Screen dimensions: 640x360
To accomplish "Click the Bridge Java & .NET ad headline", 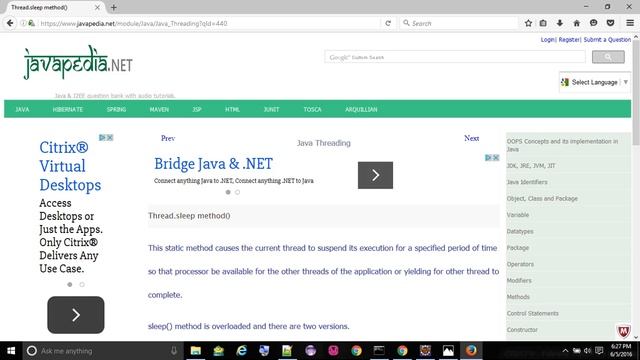I will [x=213, y=164].
